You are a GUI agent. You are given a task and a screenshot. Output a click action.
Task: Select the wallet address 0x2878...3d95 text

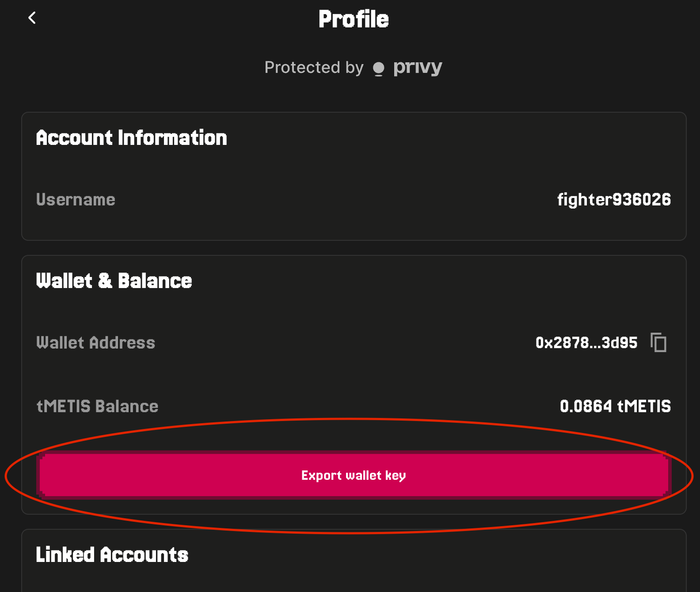click(586, 343)
